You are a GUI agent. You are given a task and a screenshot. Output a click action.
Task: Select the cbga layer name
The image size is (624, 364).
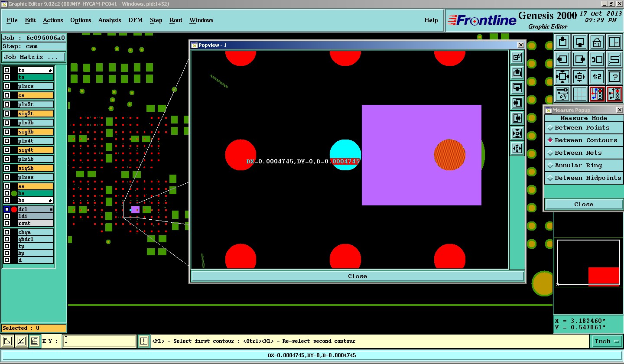(x=36, y=232)
